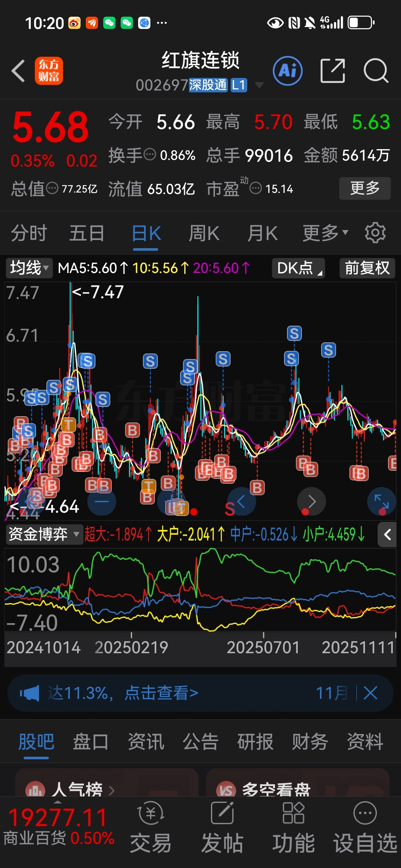Open the 资讯 tab
The image size is (401, 868).
point(146,742)
